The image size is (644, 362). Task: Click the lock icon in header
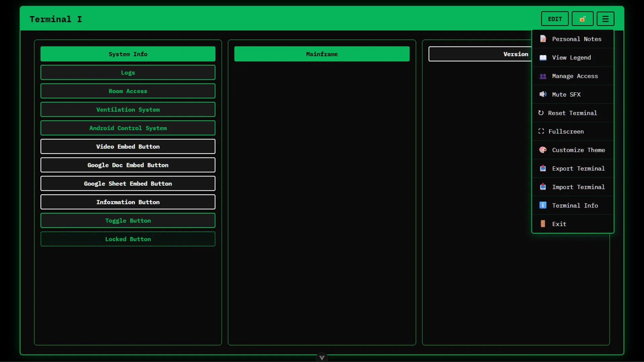[x=582, y=19]
